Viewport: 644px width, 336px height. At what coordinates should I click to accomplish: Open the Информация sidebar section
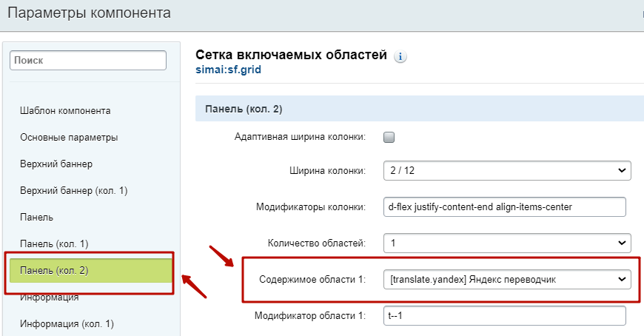tap(50, 298)
